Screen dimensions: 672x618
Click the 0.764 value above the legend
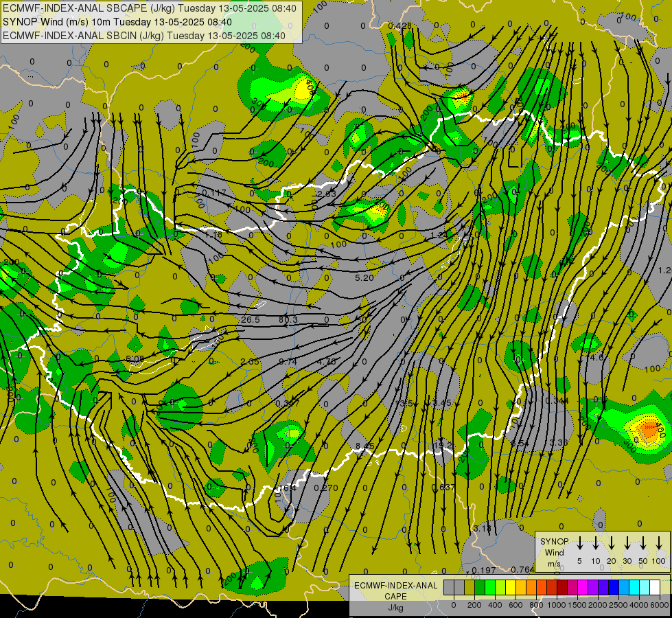coord(522,569)
